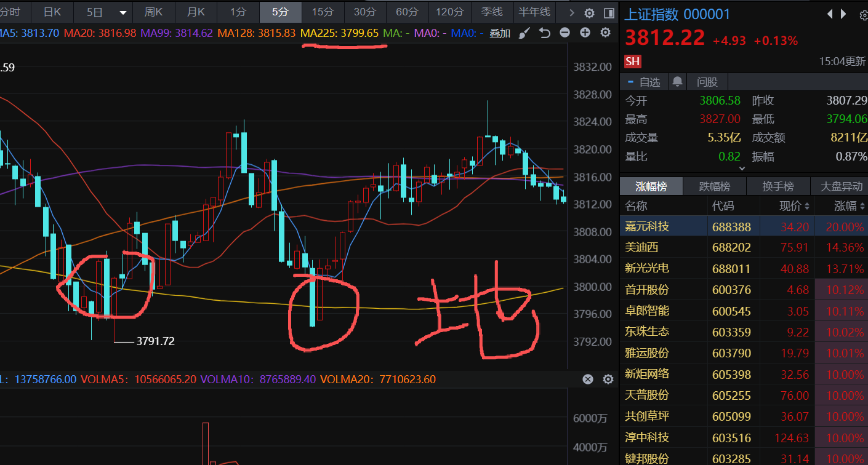Select the drawing brush tool icon

(524, 33)
